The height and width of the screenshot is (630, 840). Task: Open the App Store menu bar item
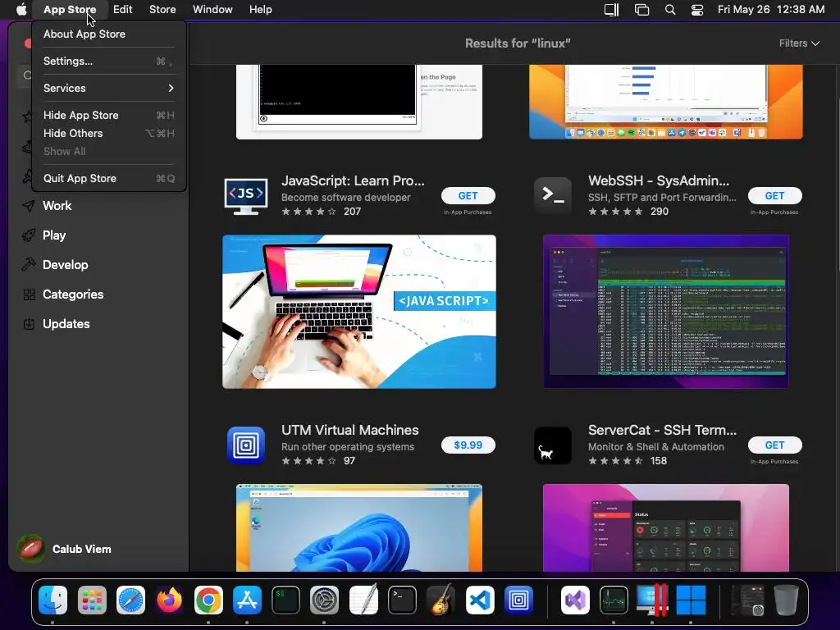(x=70, y=9)
